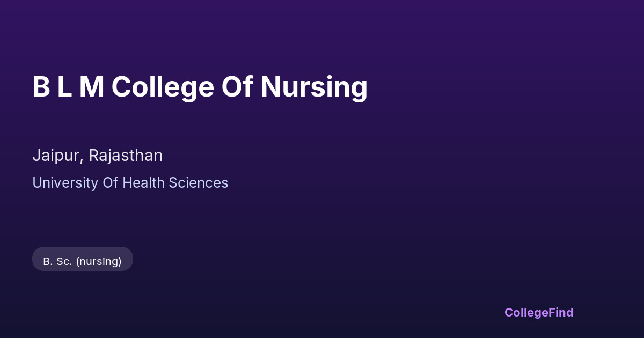This screenshot has width=644, height=338.
Task: Click the word Health in the affiliation
Action: point(143,183)
